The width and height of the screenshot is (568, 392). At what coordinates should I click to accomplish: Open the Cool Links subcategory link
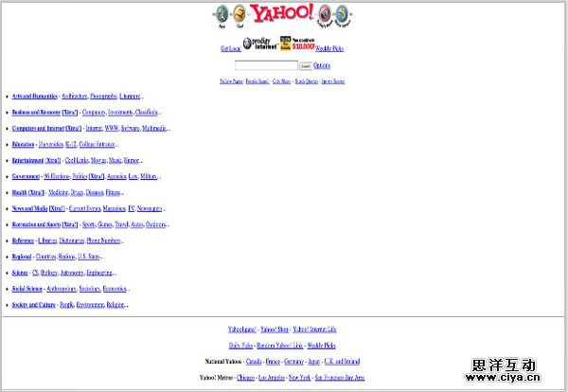click(77, 161)
